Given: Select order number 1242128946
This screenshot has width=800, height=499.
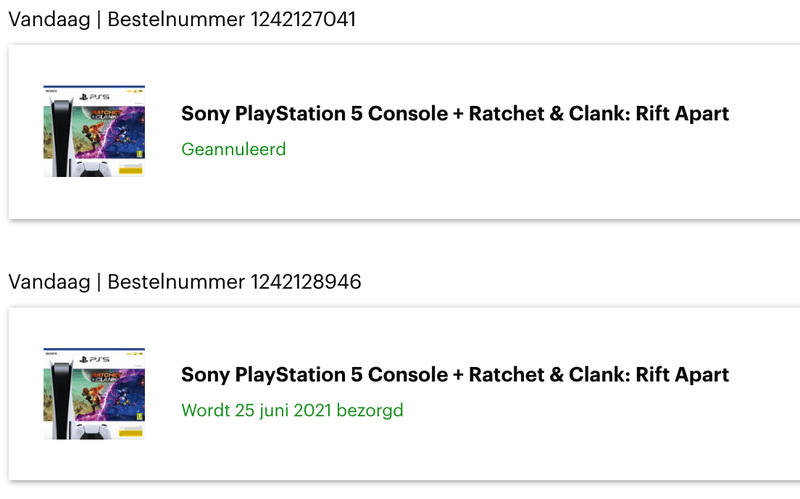Looking at the screenshot, I should 306,282.
